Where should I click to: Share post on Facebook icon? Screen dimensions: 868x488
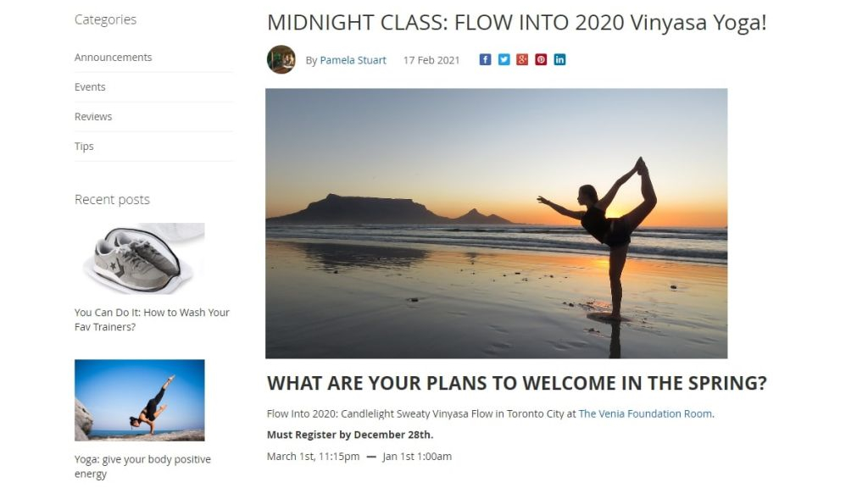point(485,60)
